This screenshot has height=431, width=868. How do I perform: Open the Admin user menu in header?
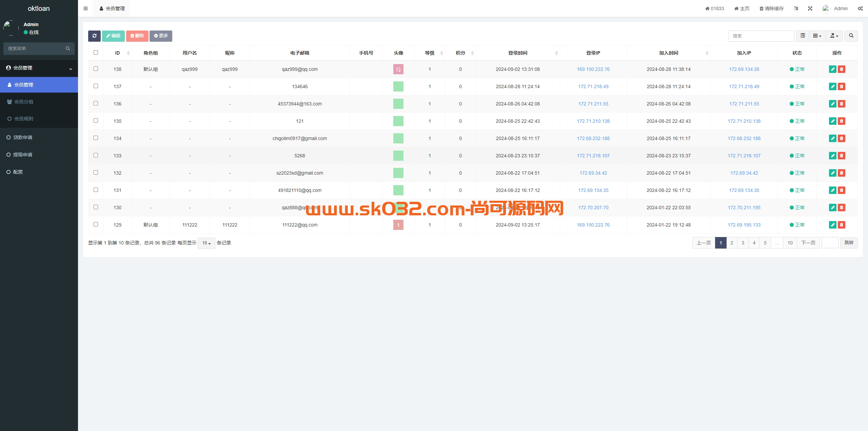tap(835, 8)
